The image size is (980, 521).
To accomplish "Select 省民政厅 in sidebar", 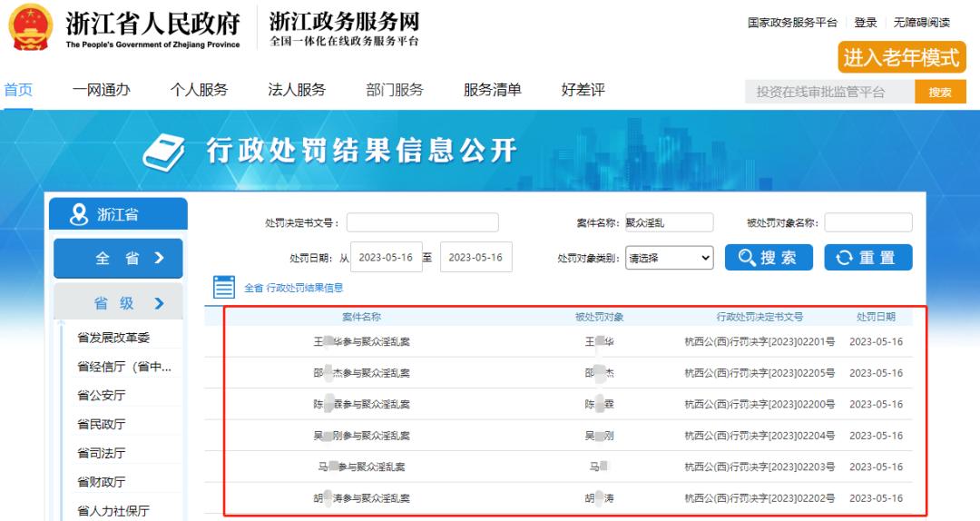I will coord(102,424).
